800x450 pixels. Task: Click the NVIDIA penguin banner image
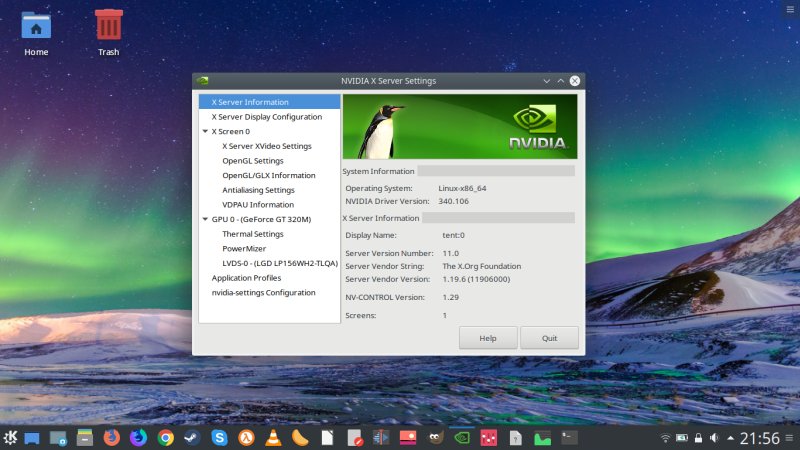tap(460, 127)
